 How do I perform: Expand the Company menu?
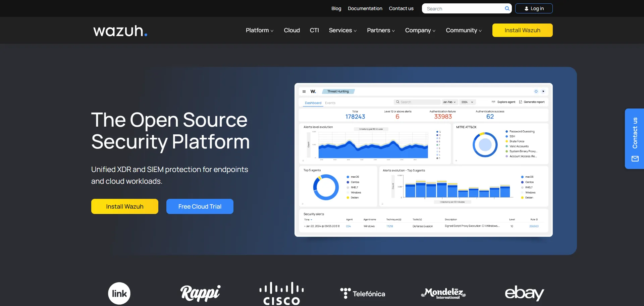tap(420, 30)
